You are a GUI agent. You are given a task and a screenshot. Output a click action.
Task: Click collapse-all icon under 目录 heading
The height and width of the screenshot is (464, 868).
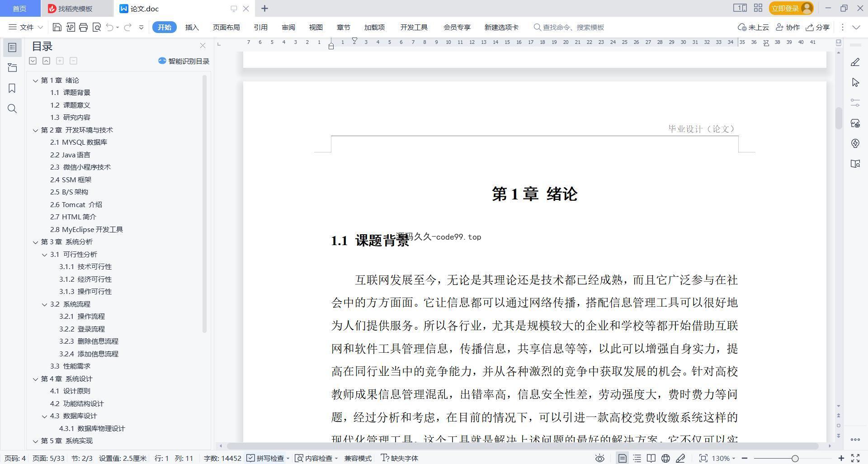[x=46, y=61]
